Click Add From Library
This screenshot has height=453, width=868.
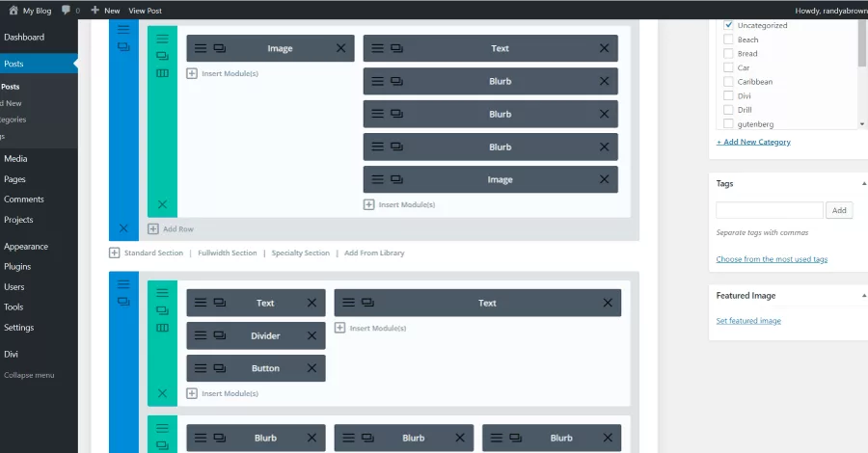point(374,253)
